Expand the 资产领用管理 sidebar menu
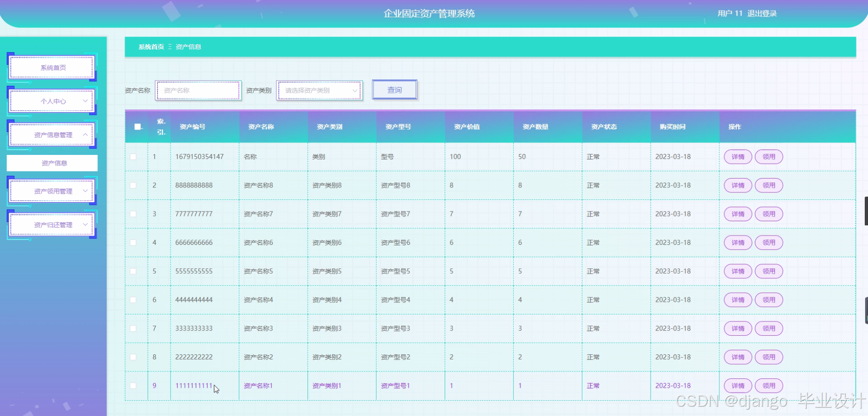This screenshot has height=416, width=868. point(52,191)
